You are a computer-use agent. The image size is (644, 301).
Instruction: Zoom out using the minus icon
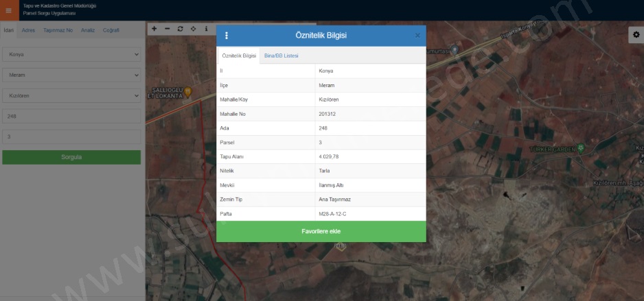coord(167,29)
